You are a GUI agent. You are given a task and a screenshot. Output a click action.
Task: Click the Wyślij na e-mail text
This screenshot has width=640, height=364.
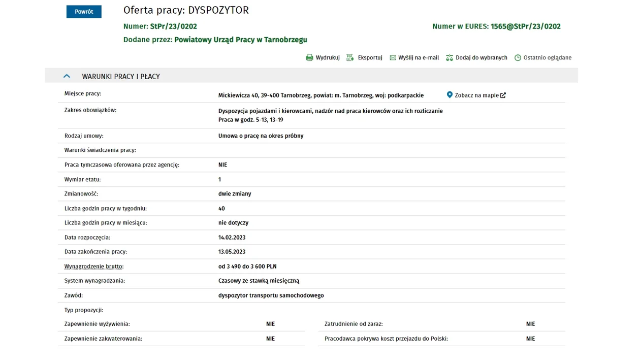point(419,58)
